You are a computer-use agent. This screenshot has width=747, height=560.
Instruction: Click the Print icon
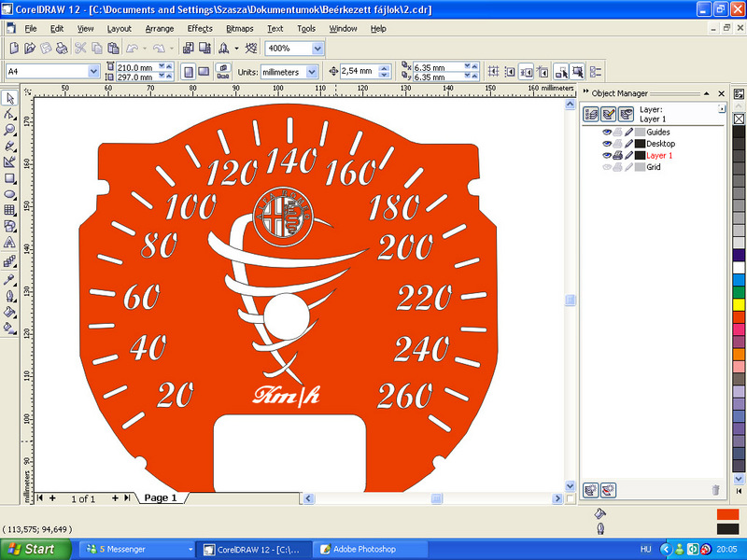pos(62,49)
